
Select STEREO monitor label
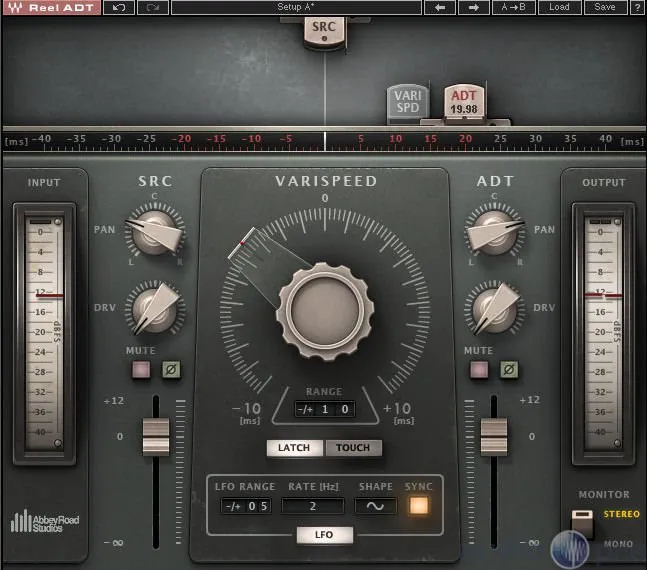(621, 514)
